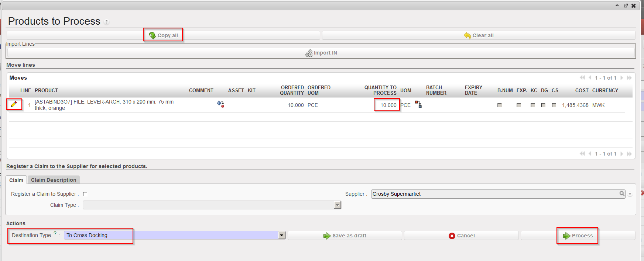The image size is (644, 261).
Task: Click the Quantity to Process value field
Action: pos(387,105)
